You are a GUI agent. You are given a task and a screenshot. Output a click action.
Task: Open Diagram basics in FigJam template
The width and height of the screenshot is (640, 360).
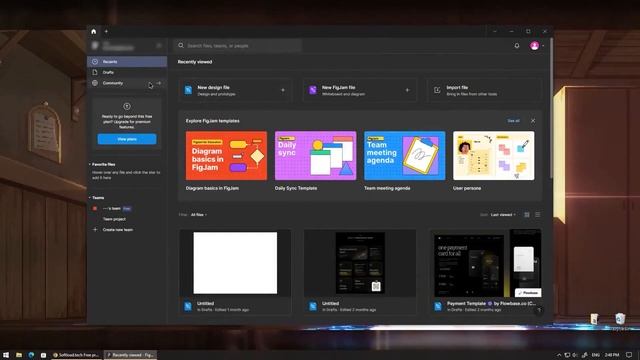pos(227,156)
